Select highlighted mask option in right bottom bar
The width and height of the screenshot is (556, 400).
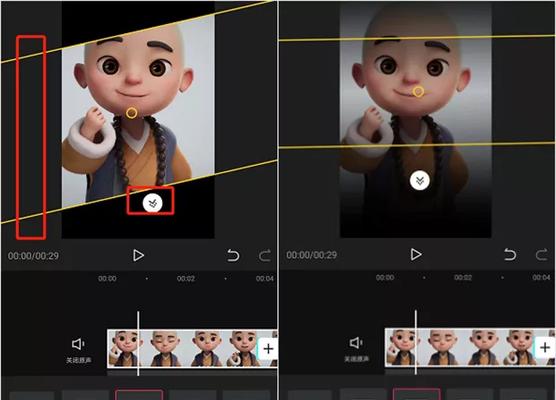click(417, 394)
